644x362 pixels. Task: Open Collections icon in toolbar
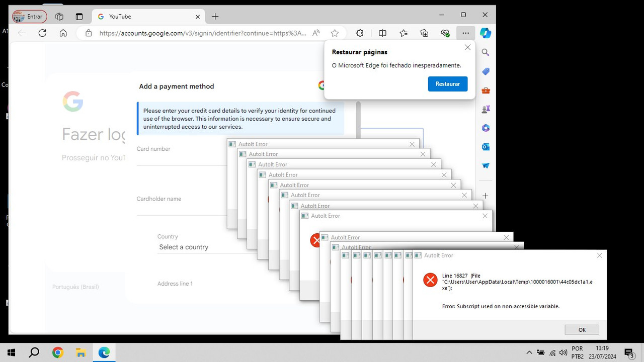[x=424, y=33]
